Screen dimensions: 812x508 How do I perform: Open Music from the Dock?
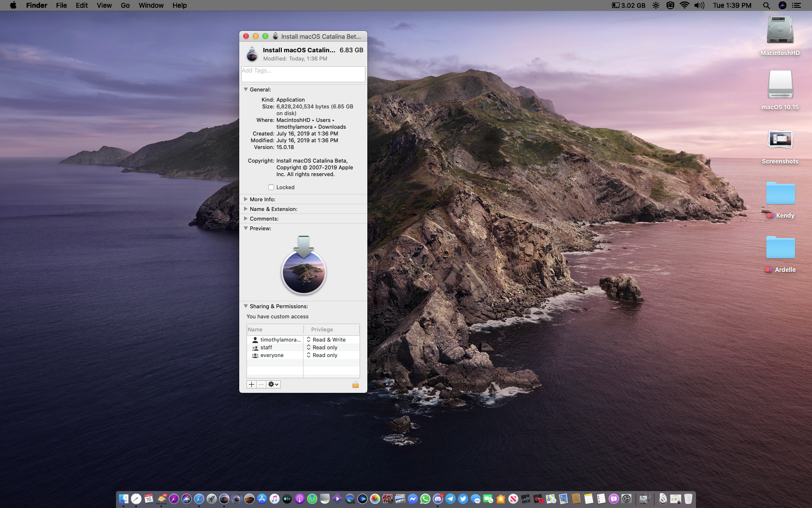pos(275,499)
